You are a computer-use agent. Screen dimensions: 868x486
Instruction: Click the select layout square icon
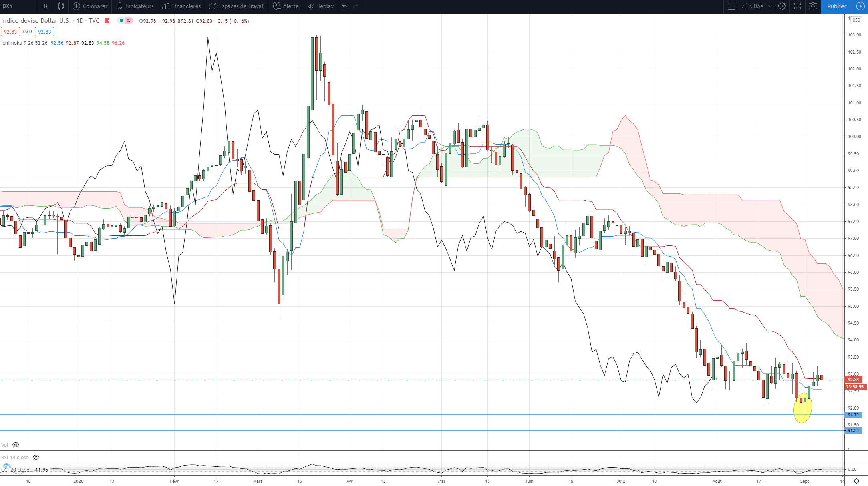coord(731,6)
